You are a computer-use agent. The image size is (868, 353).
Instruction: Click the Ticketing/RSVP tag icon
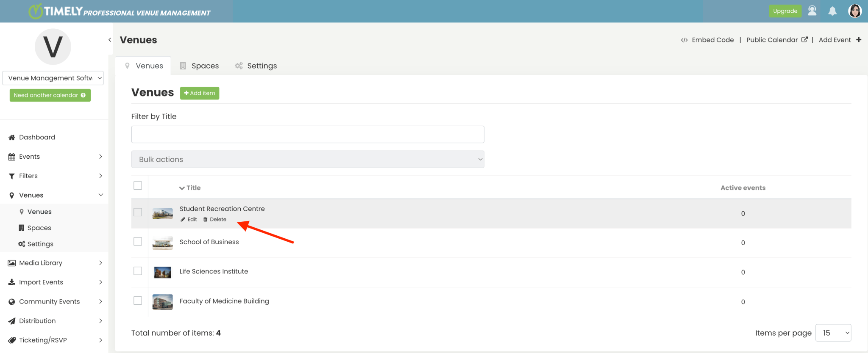12,340
